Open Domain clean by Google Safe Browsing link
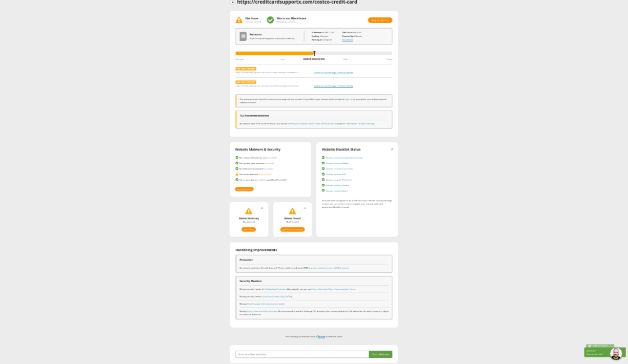Screen dimensions: 628x364 pyautogui.click(x=344, y=158)
